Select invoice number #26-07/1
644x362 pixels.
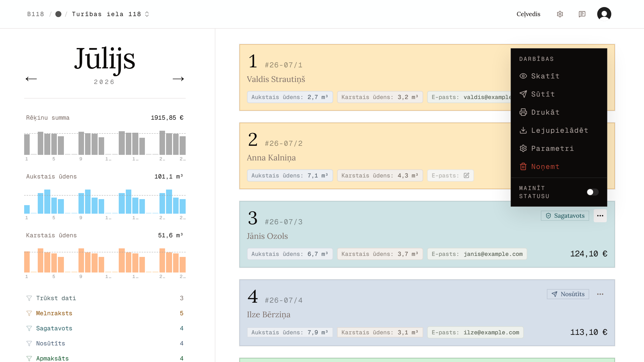click(x=284, y=65)
